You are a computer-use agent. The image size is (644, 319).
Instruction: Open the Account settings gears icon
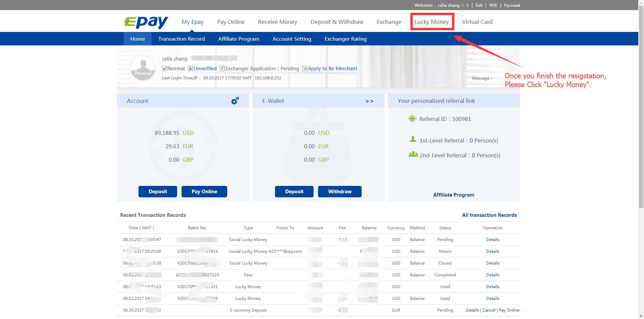[x=235, y=101]
